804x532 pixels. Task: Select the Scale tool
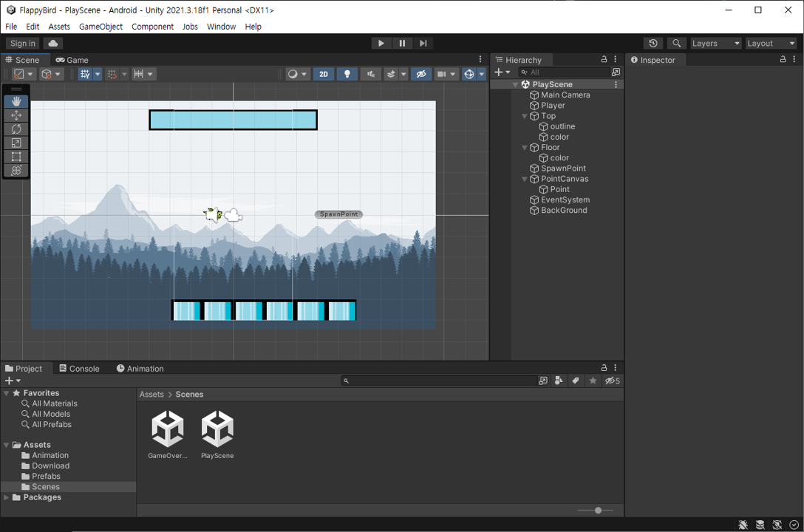click(x=16, y=143)
